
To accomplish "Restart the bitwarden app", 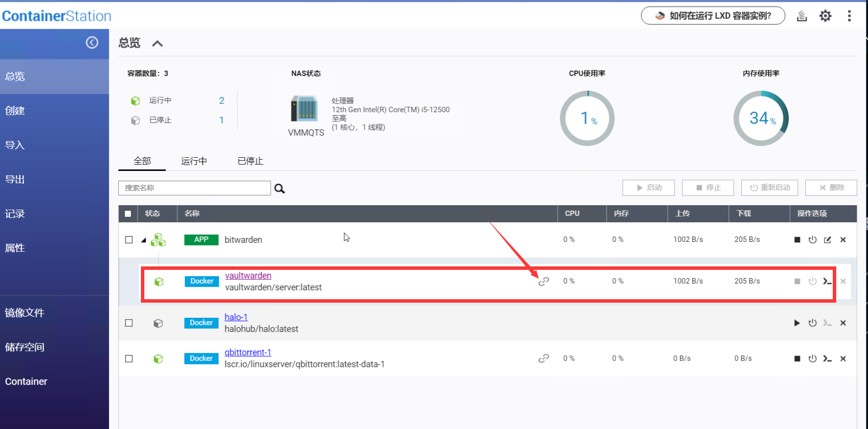I will [813, 240].
